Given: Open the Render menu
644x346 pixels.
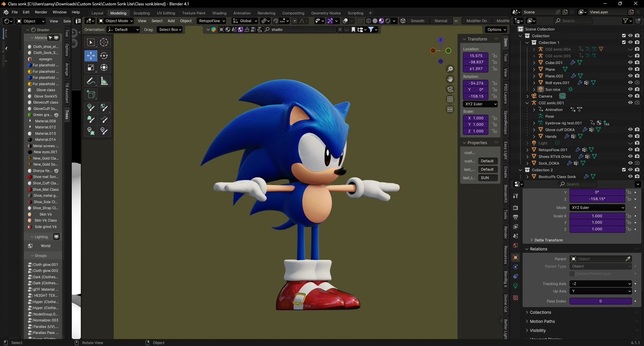Looking at the screenshot, I should (41, 12).
